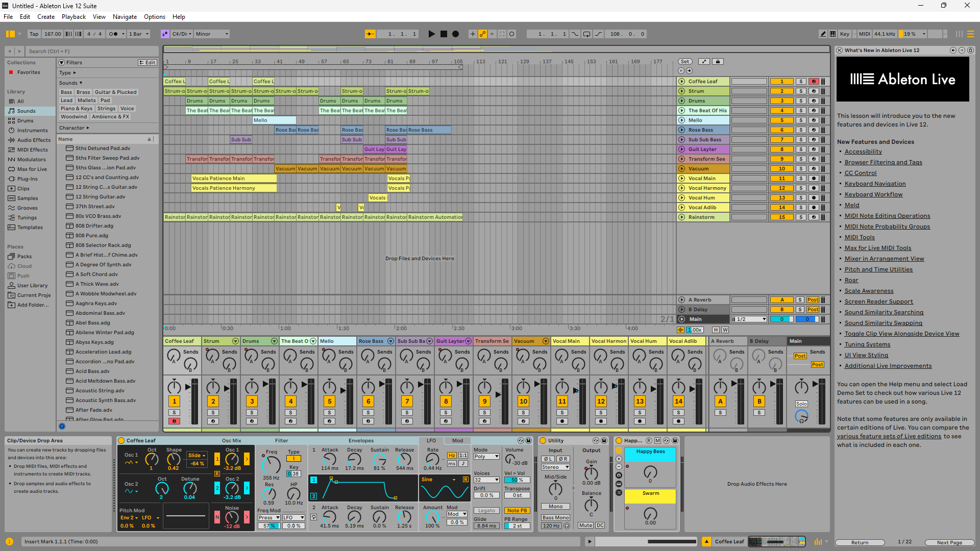Image resolution: width=980 pixels, height=551 pixels.
Task: Toggle the Metronome button
Action: point(113,34)
